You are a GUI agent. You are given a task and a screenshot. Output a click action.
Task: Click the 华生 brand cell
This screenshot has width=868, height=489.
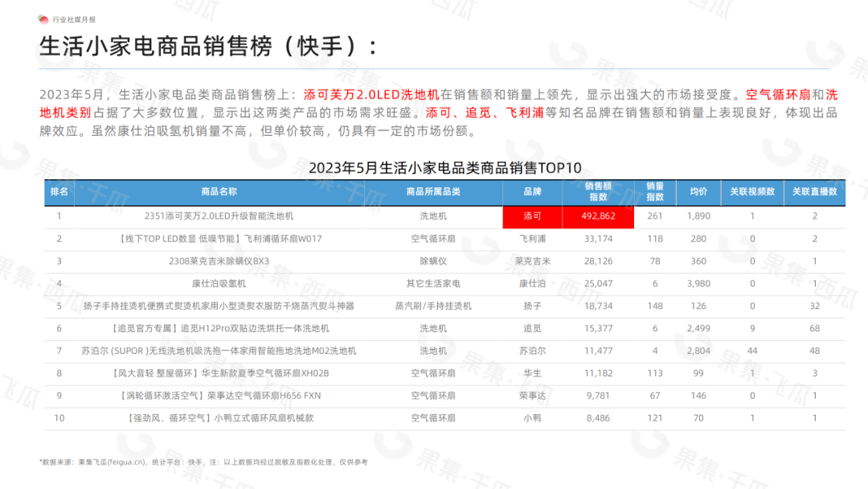tap(532, 373)
